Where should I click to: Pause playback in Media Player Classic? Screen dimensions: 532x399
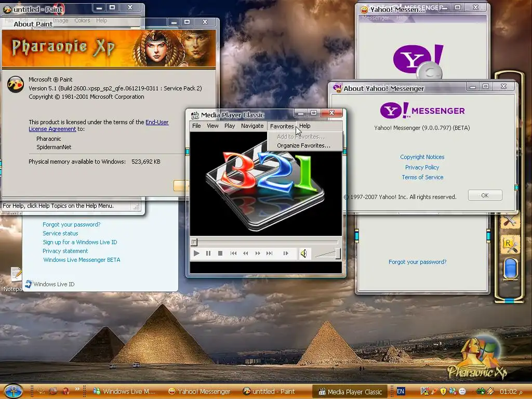(x=208, y=253)
